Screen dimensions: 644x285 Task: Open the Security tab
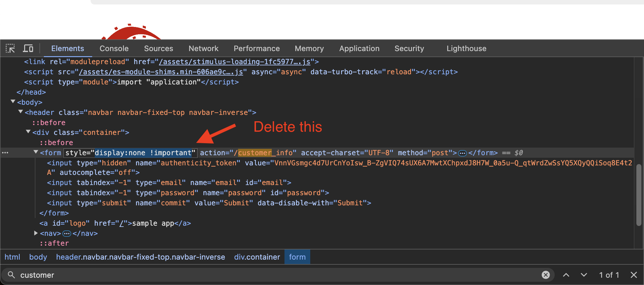click(x=409, y=49)
